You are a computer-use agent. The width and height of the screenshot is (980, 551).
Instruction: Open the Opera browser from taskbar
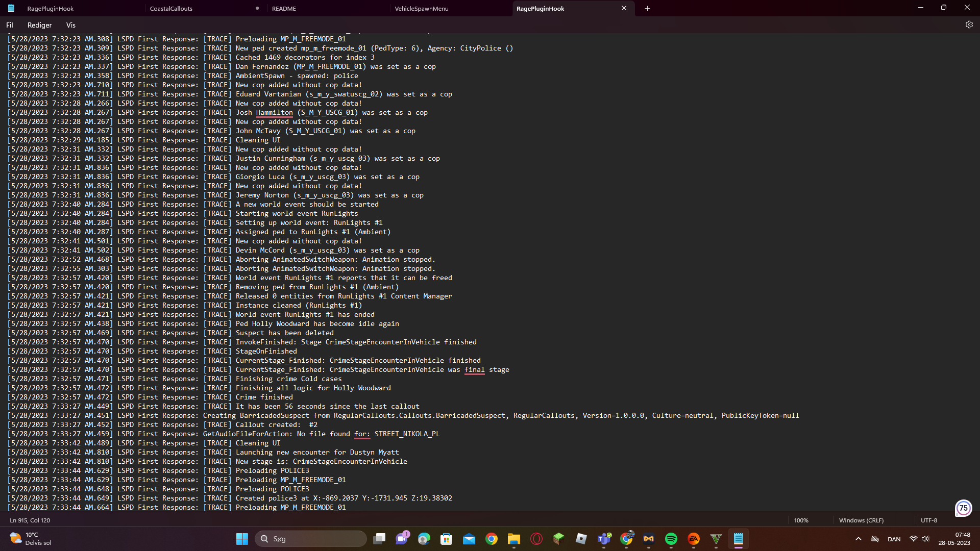coord(536,539)
